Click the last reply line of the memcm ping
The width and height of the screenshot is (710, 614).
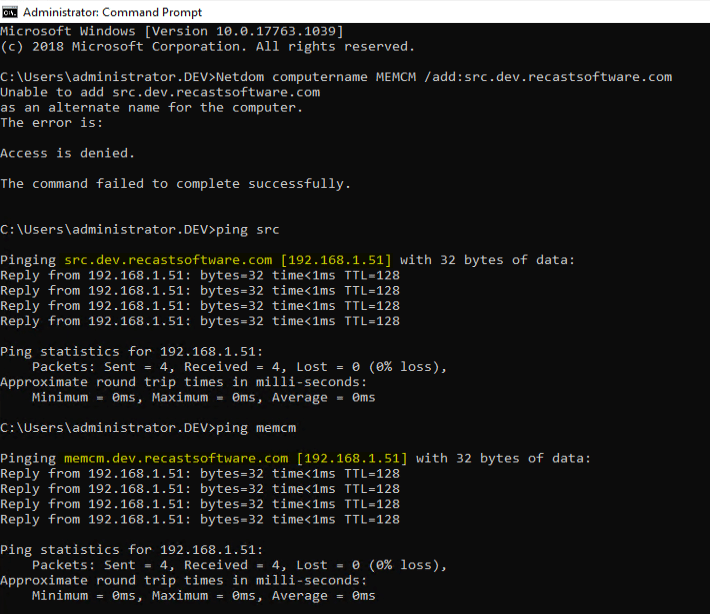[x=200, y=519]
